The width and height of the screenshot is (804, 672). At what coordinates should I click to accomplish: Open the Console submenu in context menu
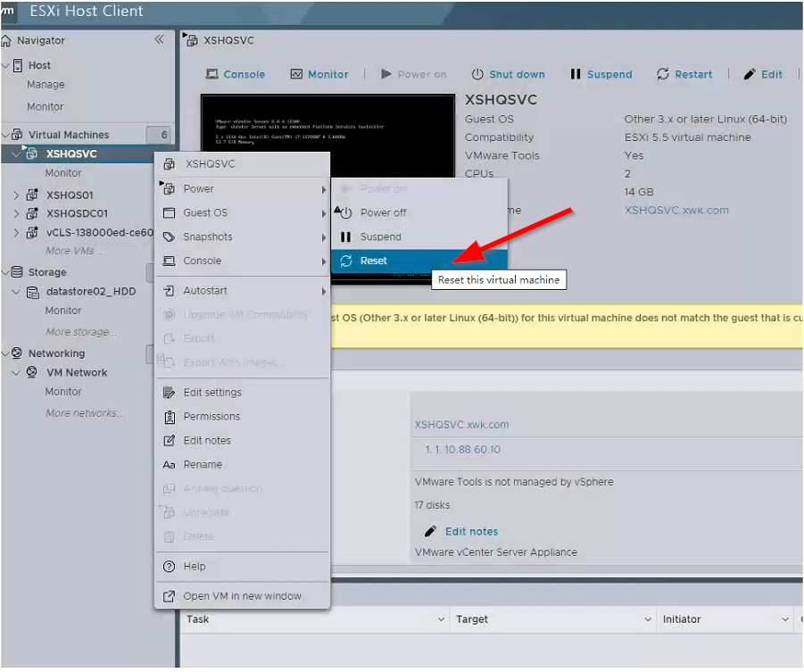click(x=243, y=261)
